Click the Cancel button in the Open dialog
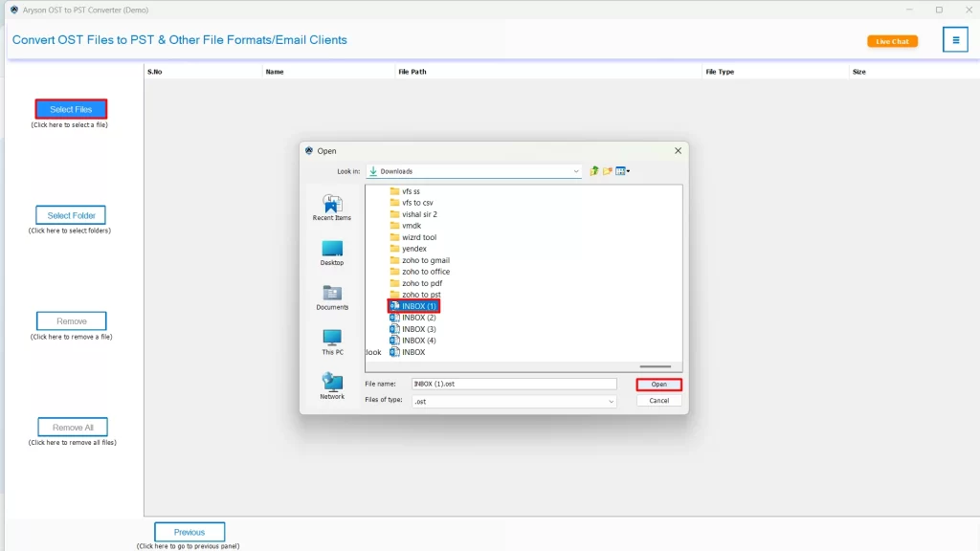The image size is (980, 551). point(657,400)
